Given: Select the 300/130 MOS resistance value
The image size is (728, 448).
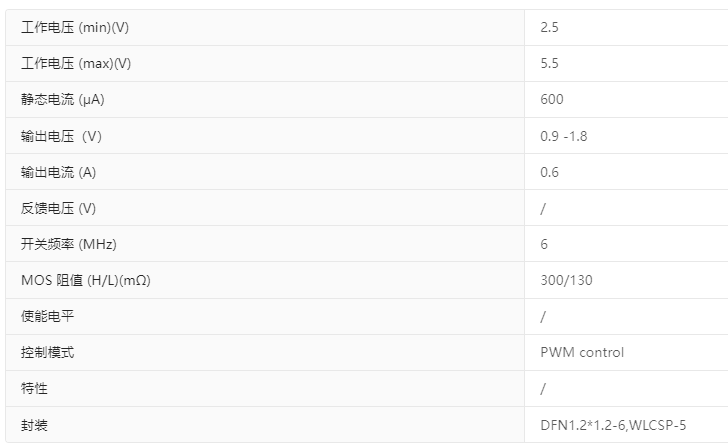Looking at the screenshot, I should click(x=566, y=280).
